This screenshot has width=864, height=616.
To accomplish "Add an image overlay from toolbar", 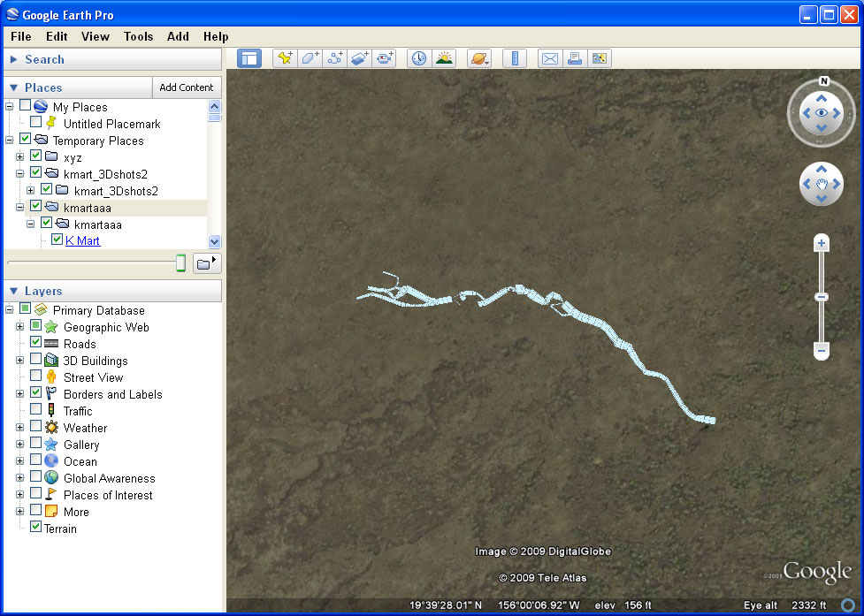I will coord(359,58).
